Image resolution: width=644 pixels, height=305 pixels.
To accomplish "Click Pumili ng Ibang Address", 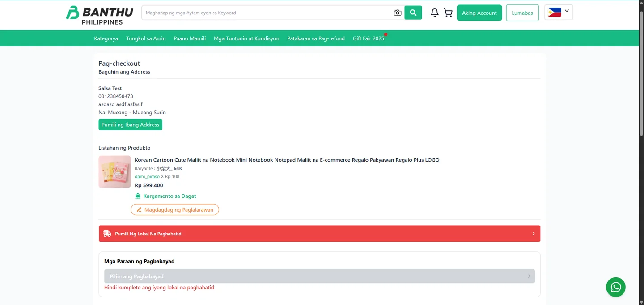I will (x=130, y=125).
